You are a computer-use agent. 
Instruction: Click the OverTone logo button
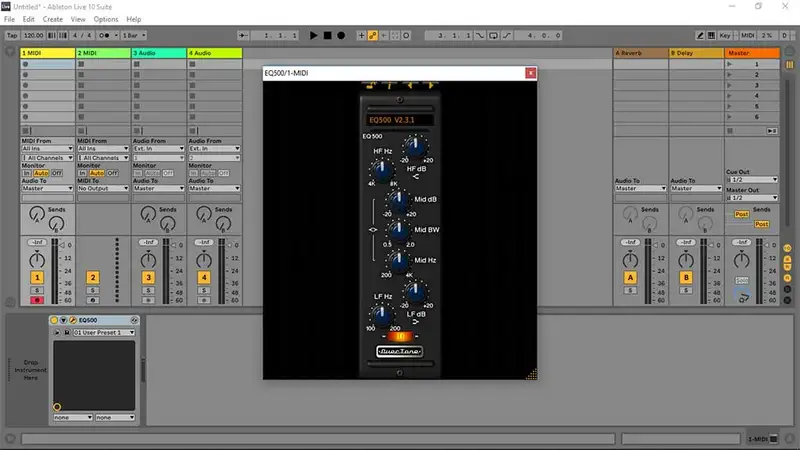(x=399, y=352)
